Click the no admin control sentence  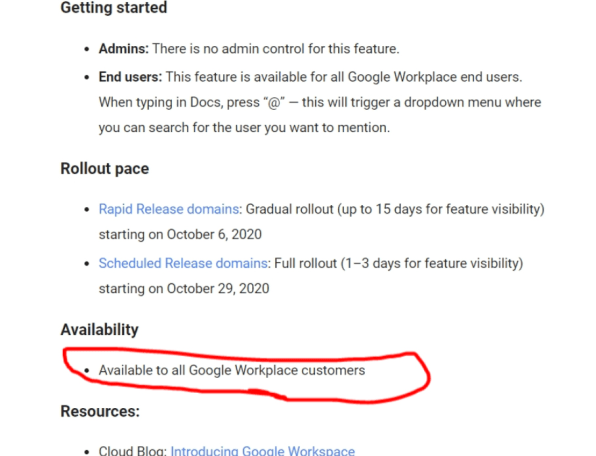pos(276,49)
